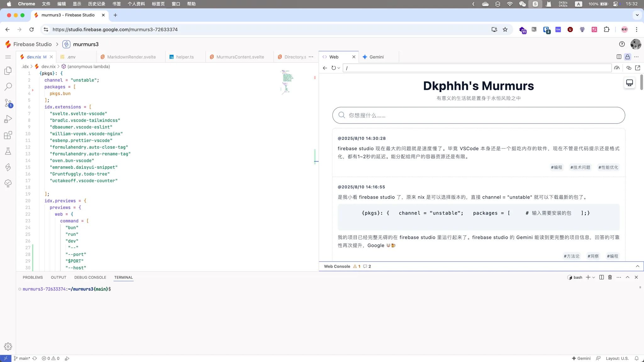Open Run and Debug icon

[x=8, y=119]
